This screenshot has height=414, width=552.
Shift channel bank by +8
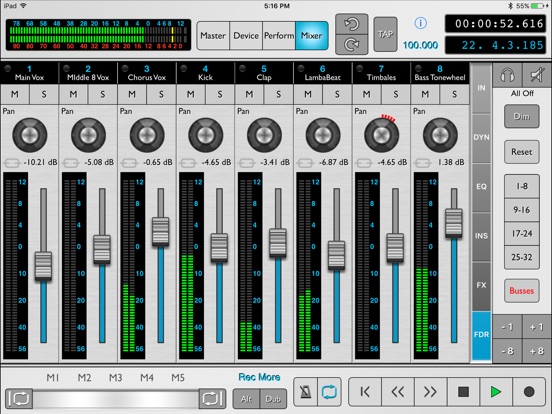pos(537,351)
